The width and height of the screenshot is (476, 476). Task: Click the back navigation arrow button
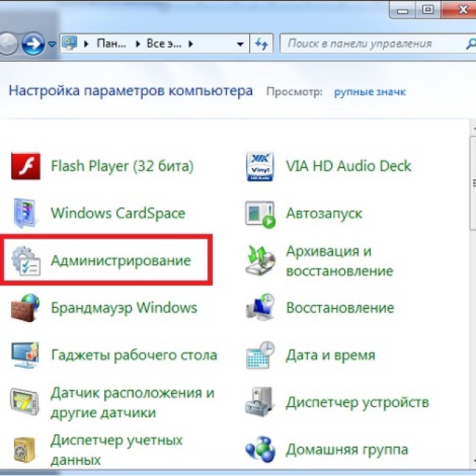(8, 44)
